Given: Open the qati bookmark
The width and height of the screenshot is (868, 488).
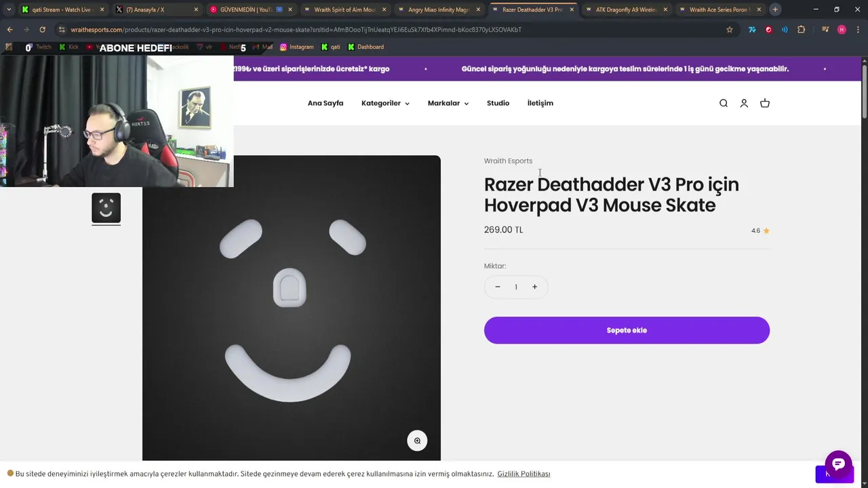Looking at the screenshot, I should 330,47.
